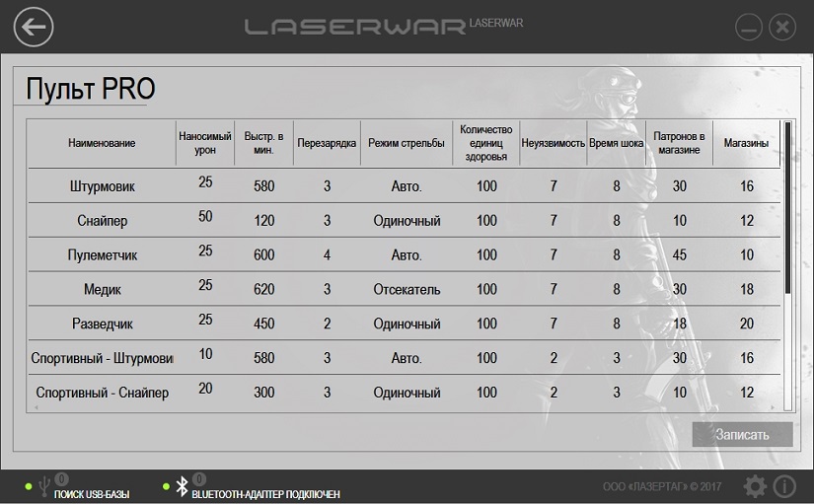Click Разведчик magazines count 20

(x=746, y=324)
